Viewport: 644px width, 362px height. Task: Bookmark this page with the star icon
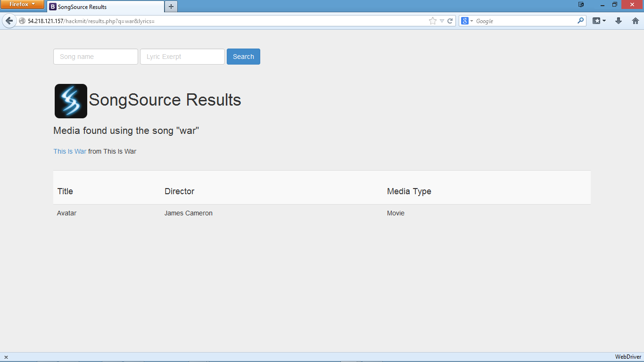pos(432,21)
